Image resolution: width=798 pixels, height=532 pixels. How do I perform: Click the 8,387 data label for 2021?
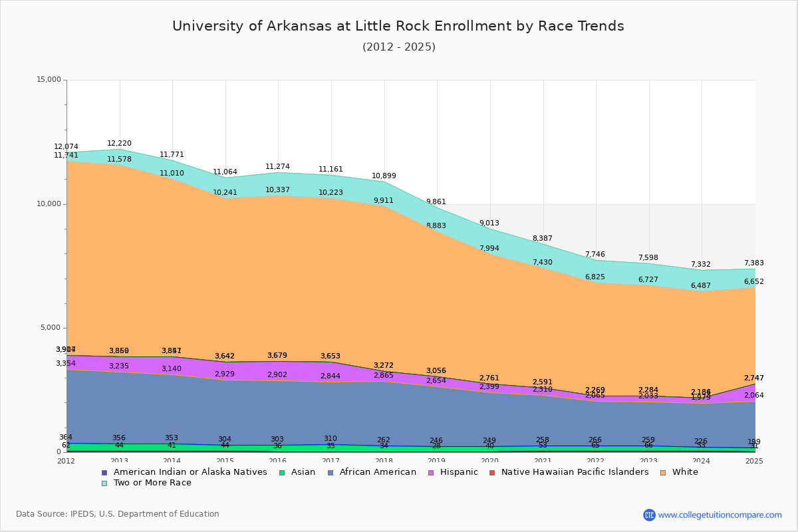[543, 239]
